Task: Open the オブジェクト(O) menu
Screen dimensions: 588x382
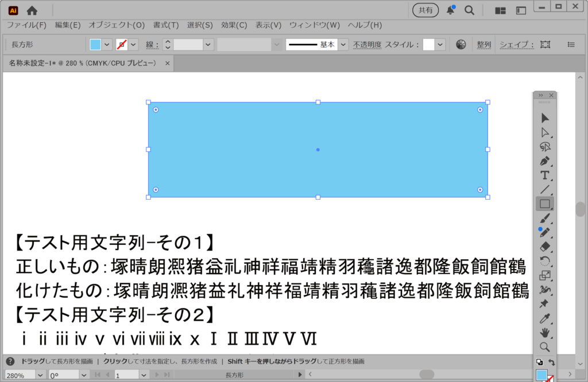Action: (x=117, y=25)
